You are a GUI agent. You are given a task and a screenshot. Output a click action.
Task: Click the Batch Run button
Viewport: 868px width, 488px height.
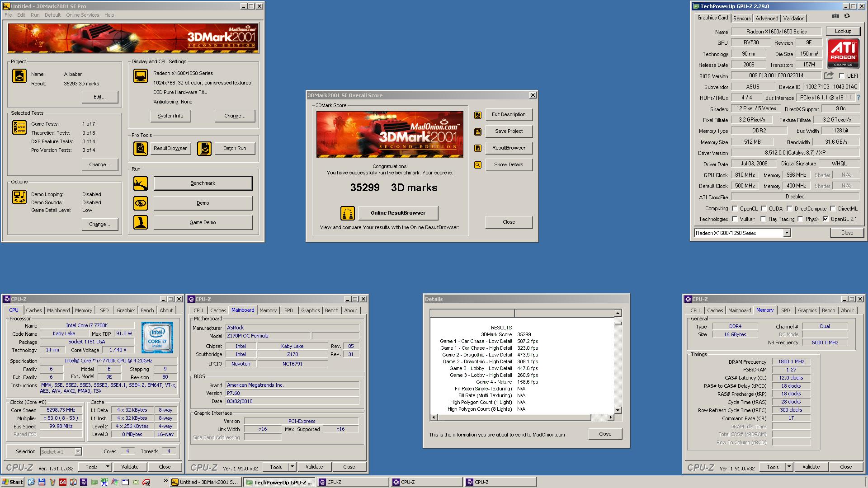pos(235,148)
